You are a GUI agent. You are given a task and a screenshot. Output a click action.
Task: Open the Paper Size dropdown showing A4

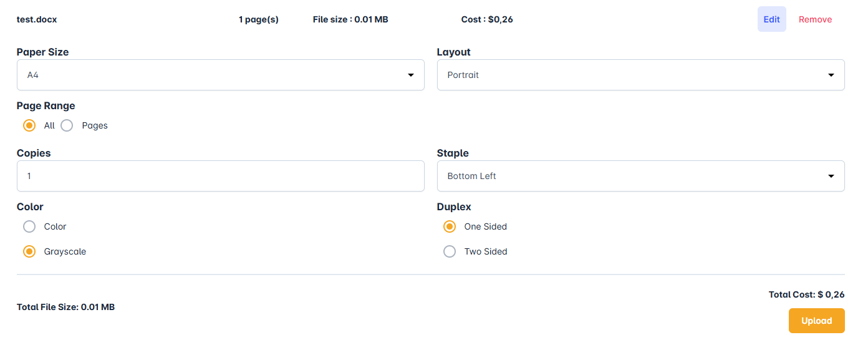tap(220, 75)
